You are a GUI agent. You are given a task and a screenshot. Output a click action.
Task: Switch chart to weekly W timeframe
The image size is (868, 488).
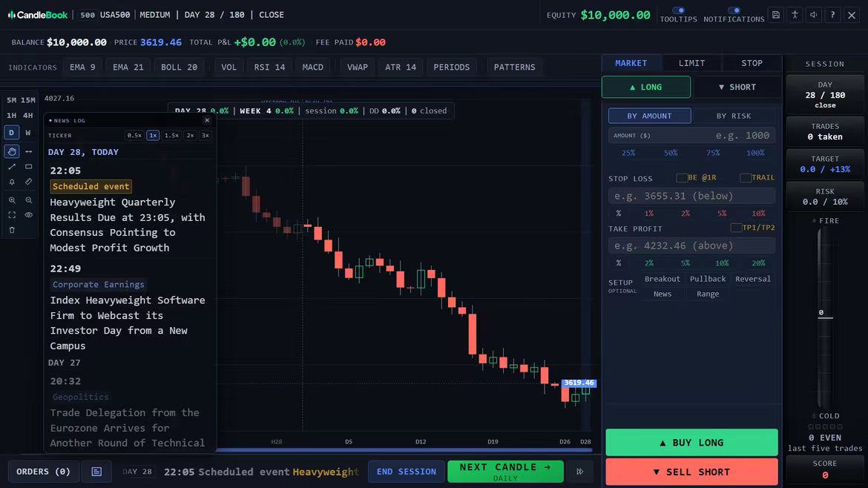(x=28, y=133)
